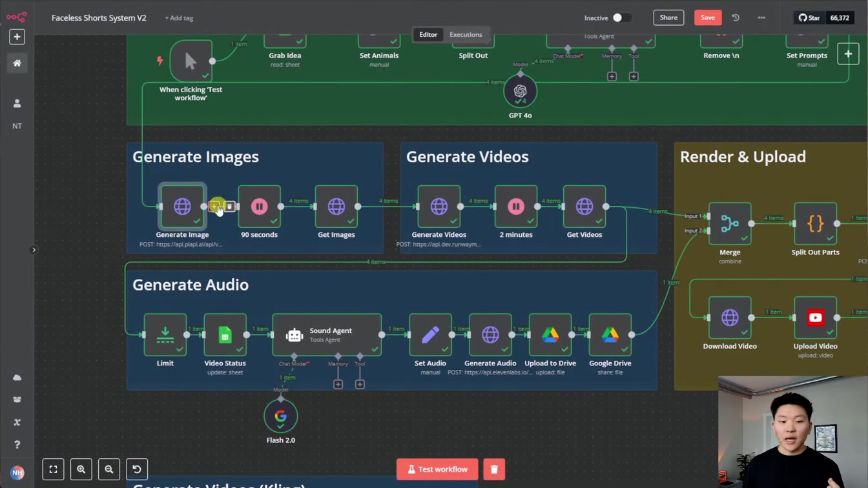Open the Generate Audio node
The image size is (868, 488).
point(490,334)
